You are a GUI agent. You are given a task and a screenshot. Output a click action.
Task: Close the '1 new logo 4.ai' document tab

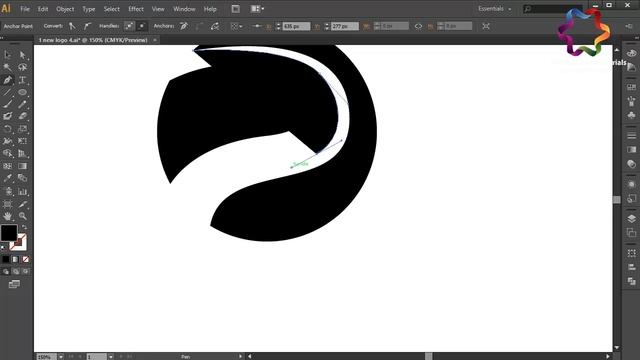155,40
